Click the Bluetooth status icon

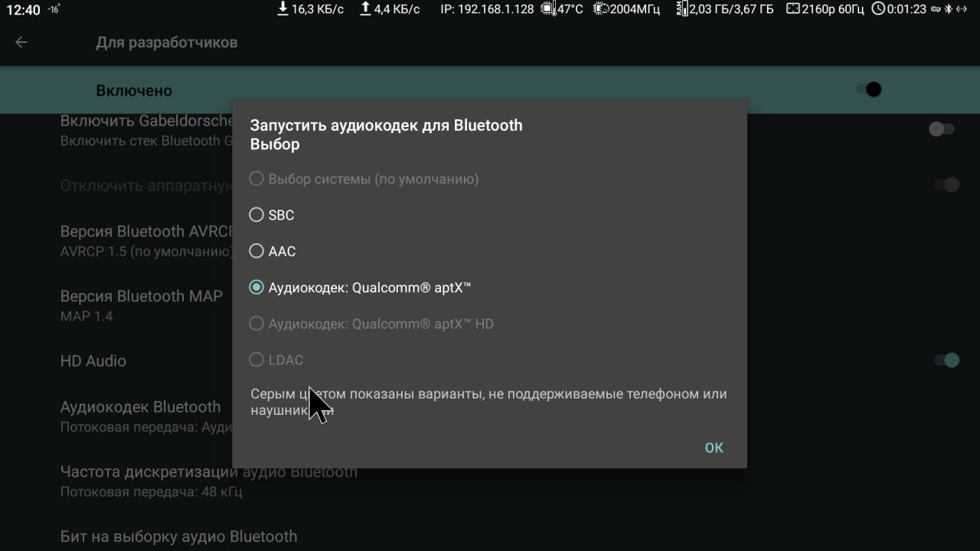click(946, 9)
